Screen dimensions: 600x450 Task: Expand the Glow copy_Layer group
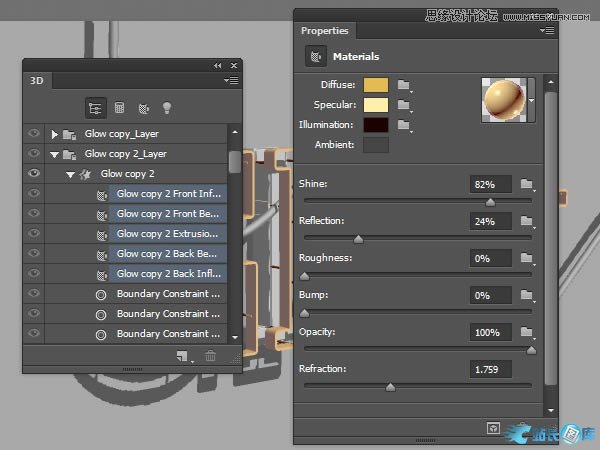tap(55, 134)
